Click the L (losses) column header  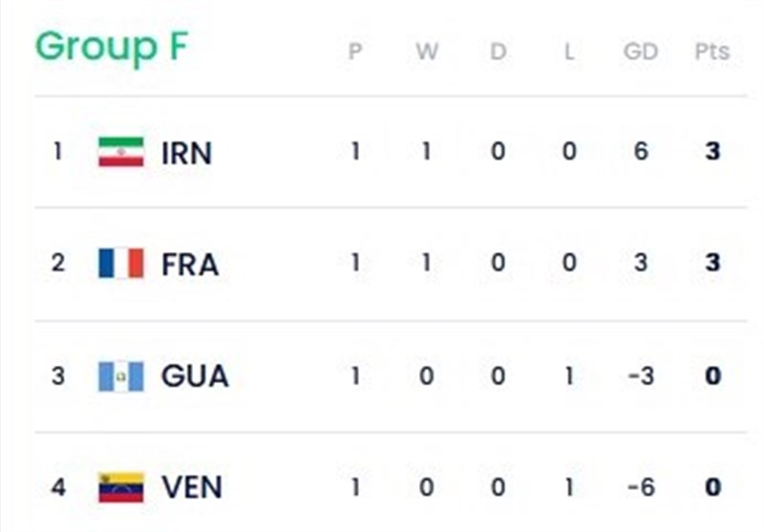[569, 52]
